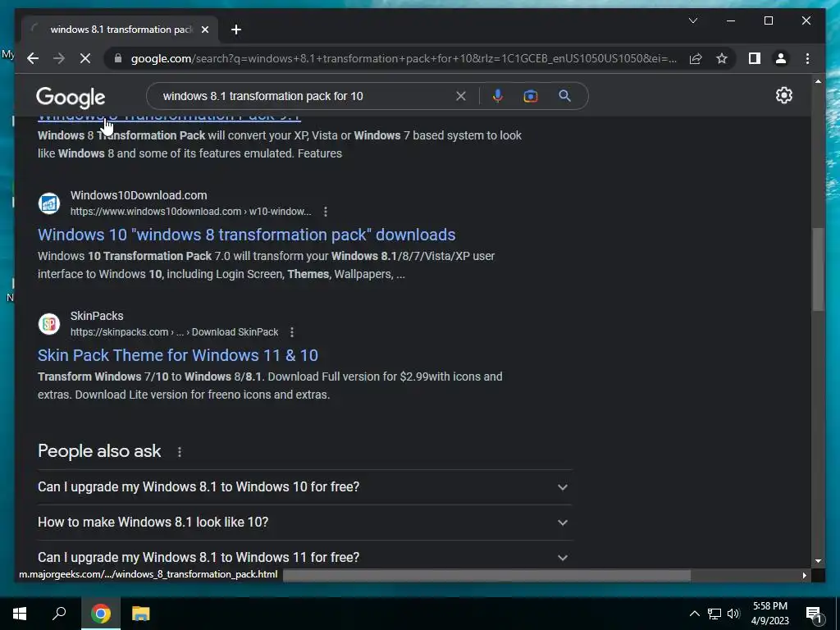The height and width of the screenshot is (630, 840).
Task: Share this page icon in address bar
Action: (696, 58)
